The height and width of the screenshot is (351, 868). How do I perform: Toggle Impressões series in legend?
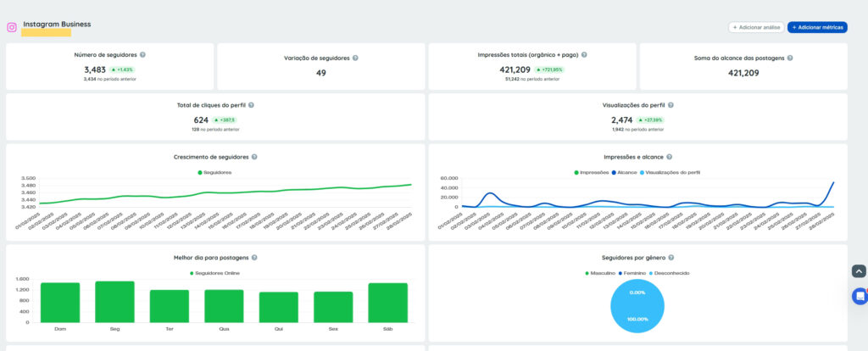coord(591,172)
